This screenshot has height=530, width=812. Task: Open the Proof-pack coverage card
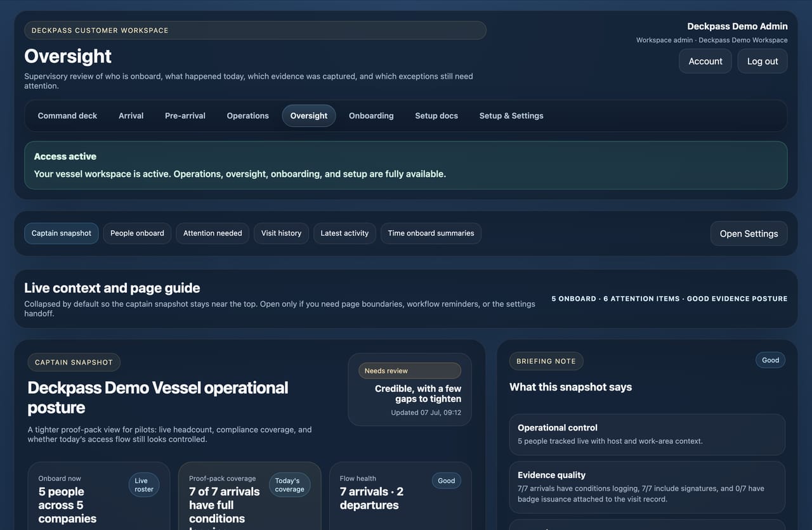click(250, 496)
